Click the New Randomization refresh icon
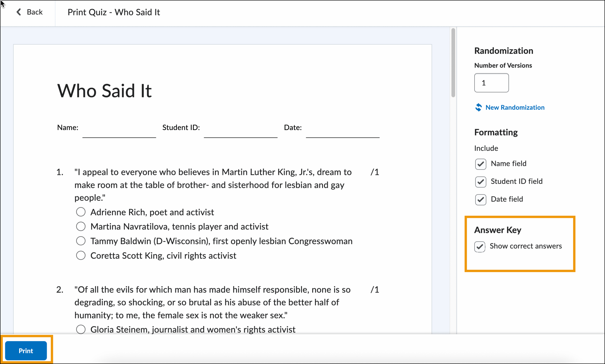 [479, 108]
